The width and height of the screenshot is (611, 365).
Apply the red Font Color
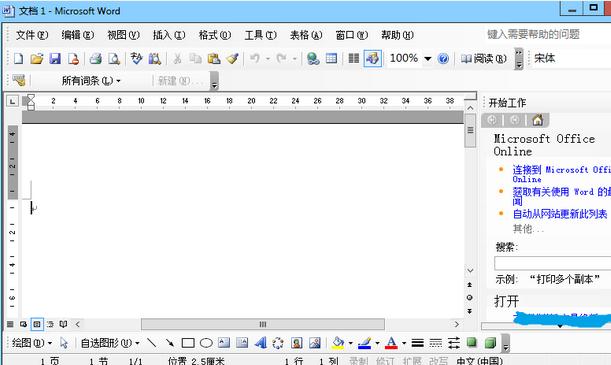(x=391, y=343)
